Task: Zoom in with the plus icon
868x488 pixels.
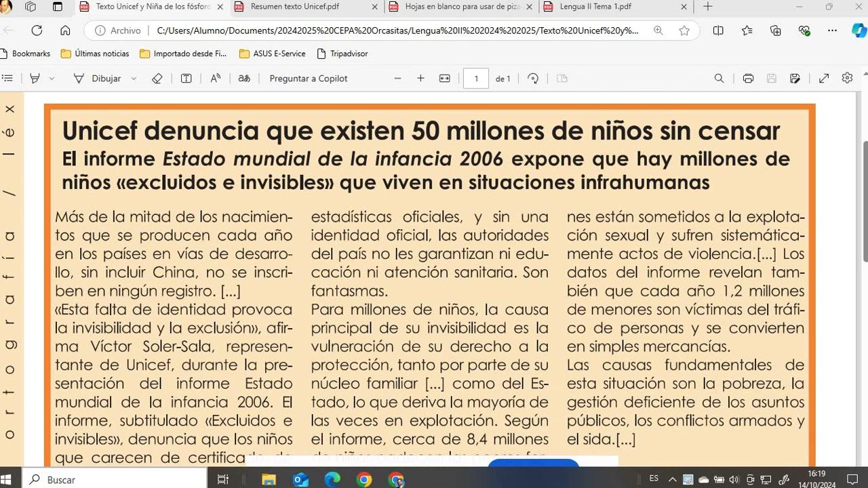Action: tap(420, 79)
